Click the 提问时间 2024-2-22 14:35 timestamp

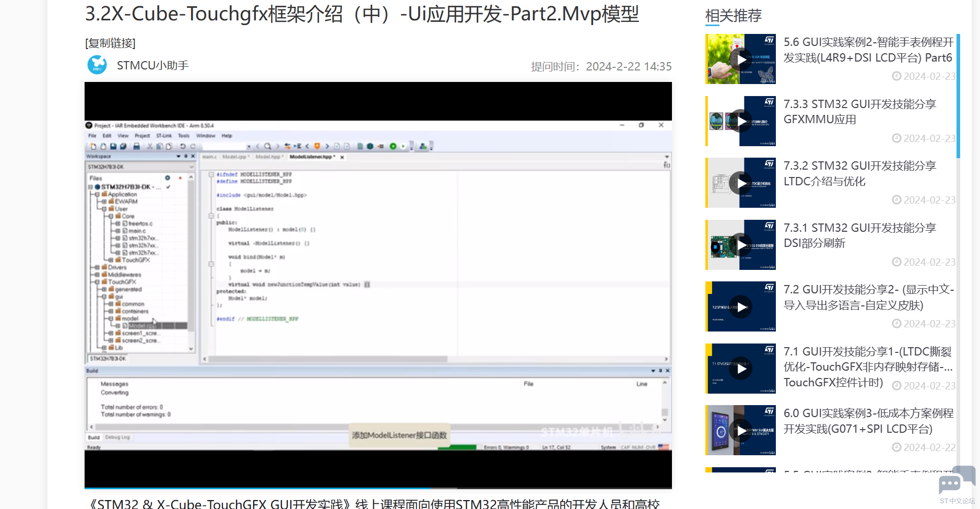(601, 66)
